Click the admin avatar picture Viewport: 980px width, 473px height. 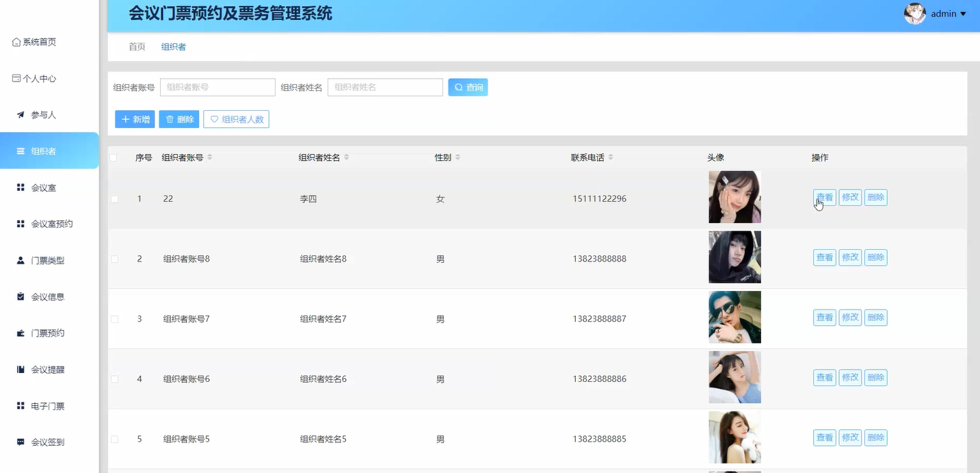pyautogui.click(x=915, y=14)
